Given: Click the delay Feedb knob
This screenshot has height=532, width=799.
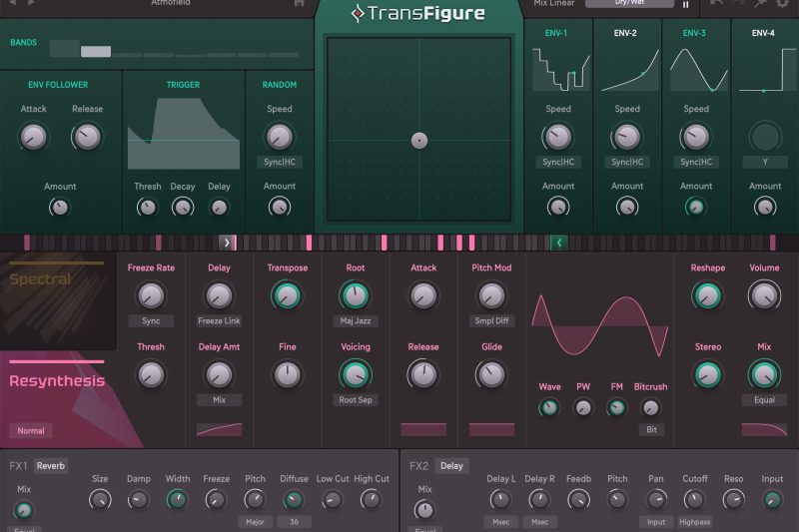Looking at the screenshot, I should click(x=578, y=499).
